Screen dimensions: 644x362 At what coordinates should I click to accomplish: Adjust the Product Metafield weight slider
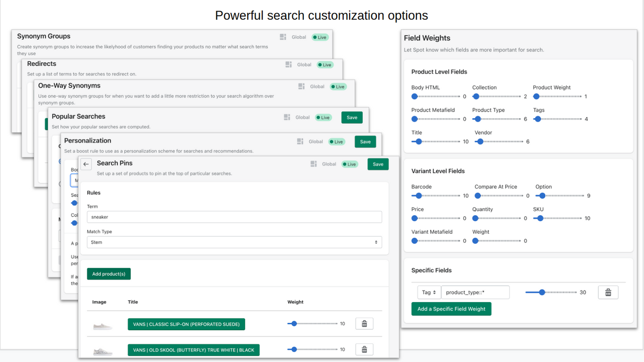(x=436, y=119)
